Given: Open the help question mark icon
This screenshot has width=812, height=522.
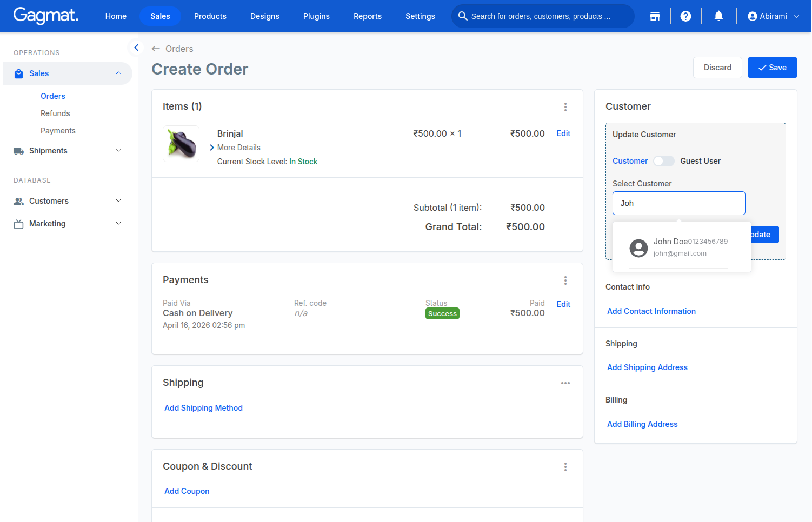Looking at the screenshot, I should pyautogui.click(x=685, y=16).
